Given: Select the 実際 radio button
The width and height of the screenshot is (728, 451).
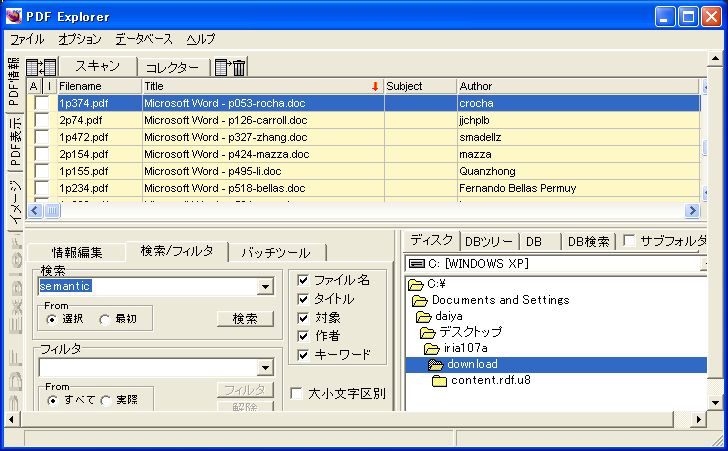Looking at the screenshot, I should [x=105, y=400].
